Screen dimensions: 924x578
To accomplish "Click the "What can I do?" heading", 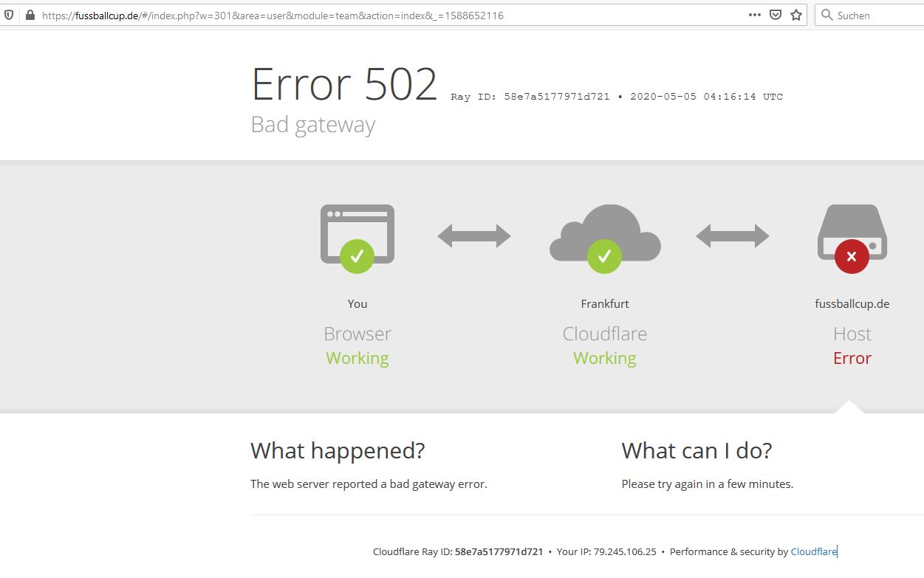I will (x=697, y=450).
